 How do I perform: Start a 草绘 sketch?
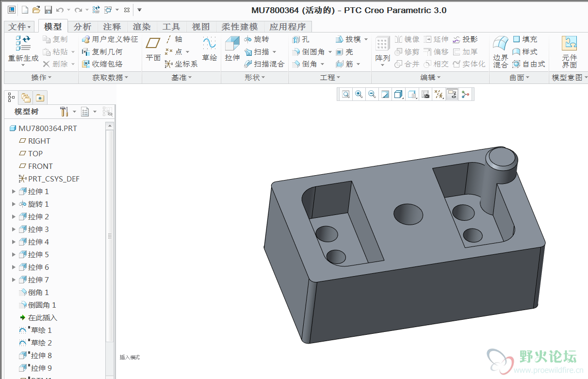pos(210,49)
